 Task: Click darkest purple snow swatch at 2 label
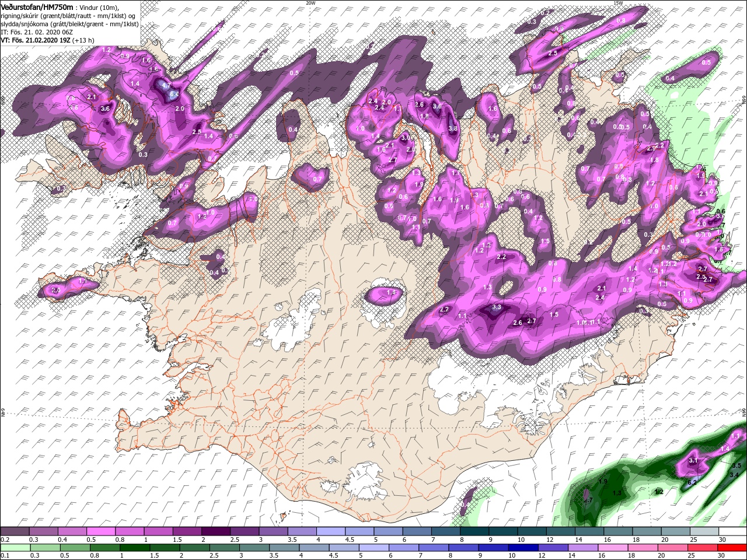tap(215, 531)
